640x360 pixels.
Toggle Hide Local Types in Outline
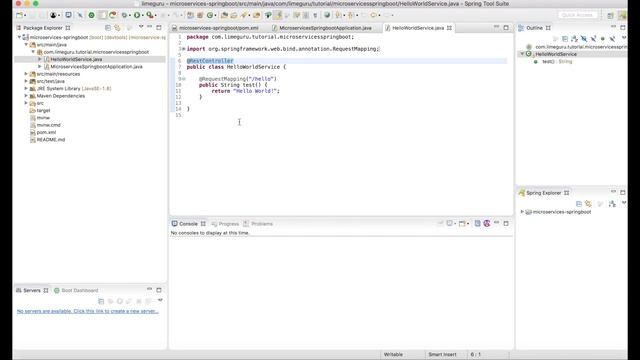612,38
